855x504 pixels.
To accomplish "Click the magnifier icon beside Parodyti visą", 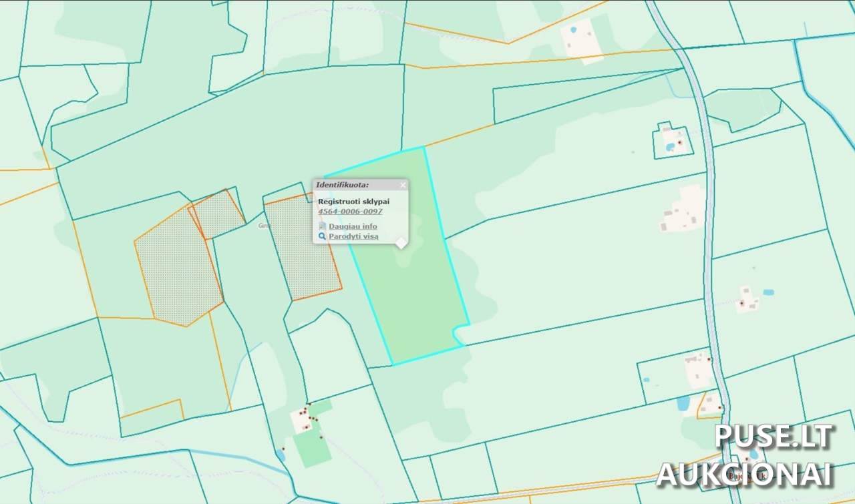I will click(x=322, y=236).
